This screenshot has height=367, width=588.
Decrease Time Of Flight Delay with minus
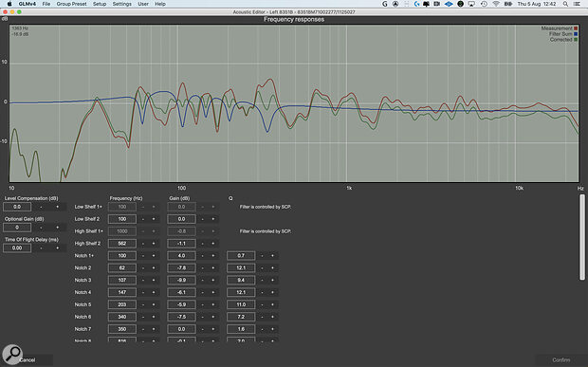pos(41,248)
